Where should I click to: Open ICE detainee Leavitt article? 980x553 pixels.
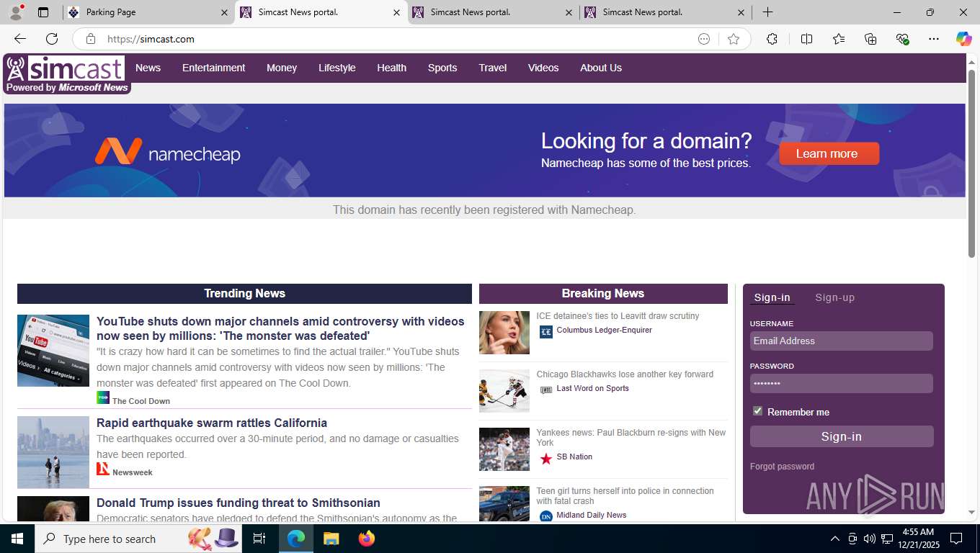(618, 316)
